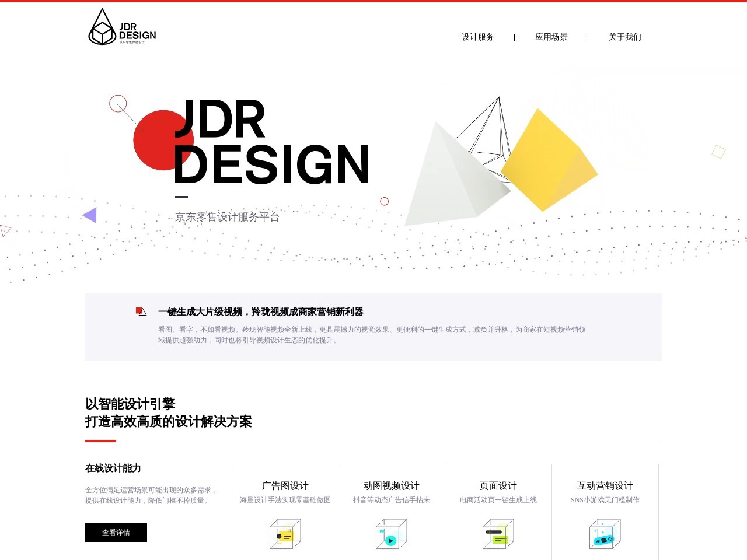The width and height of the screenshot is (747, 560).
Task: Select the 广告图设计 card title
Action: point(285,485)
